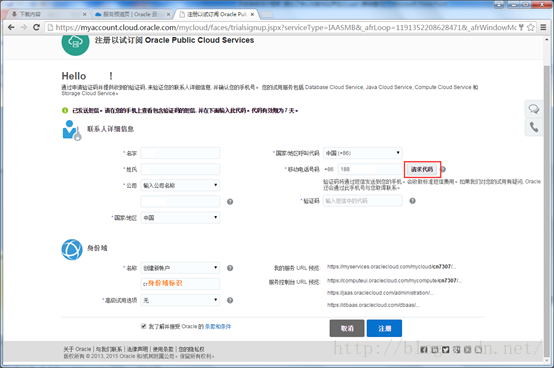Click the help icon next to 高级试用选项 dropdown
This screenshot has height=368, width=554.
230,300
